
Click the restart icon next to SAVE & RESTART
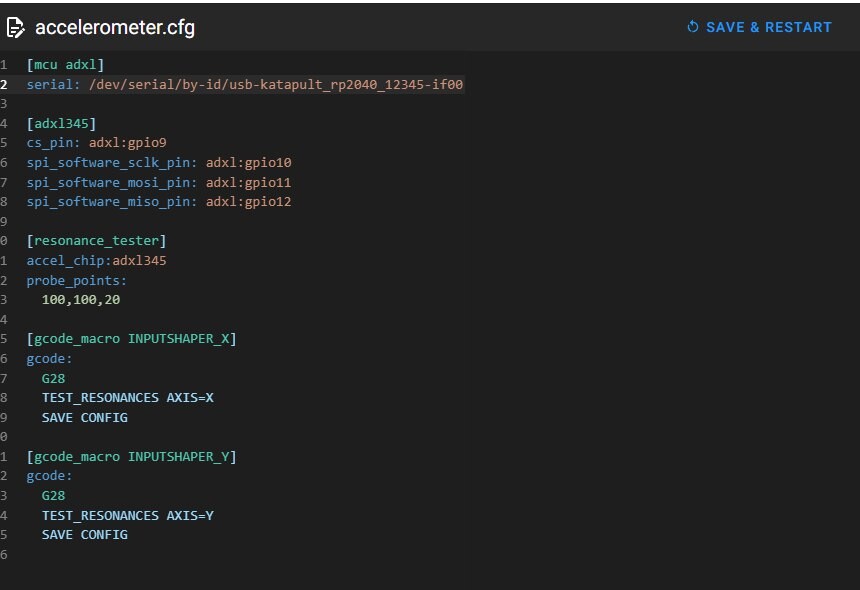tap(692, 27)
